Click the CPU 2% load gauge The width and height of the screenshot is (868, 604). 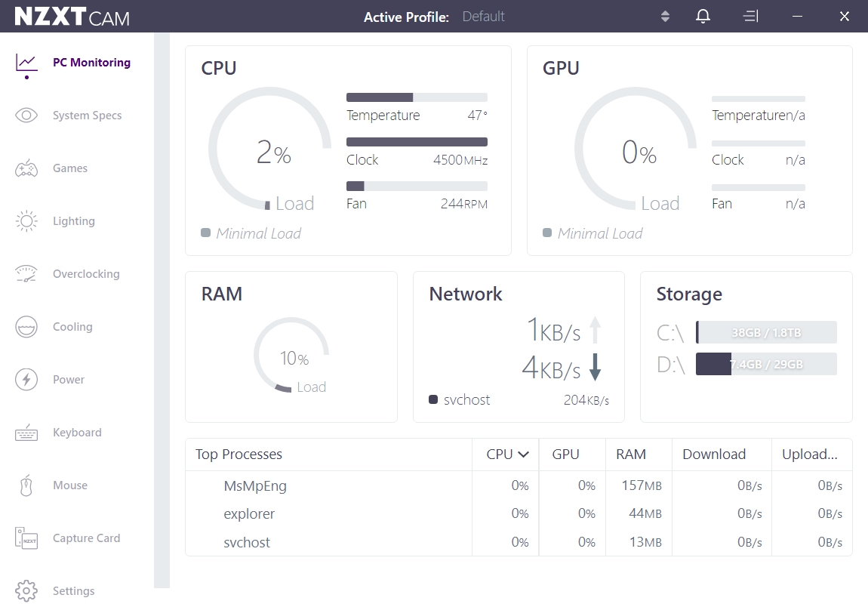click(269, 149)
